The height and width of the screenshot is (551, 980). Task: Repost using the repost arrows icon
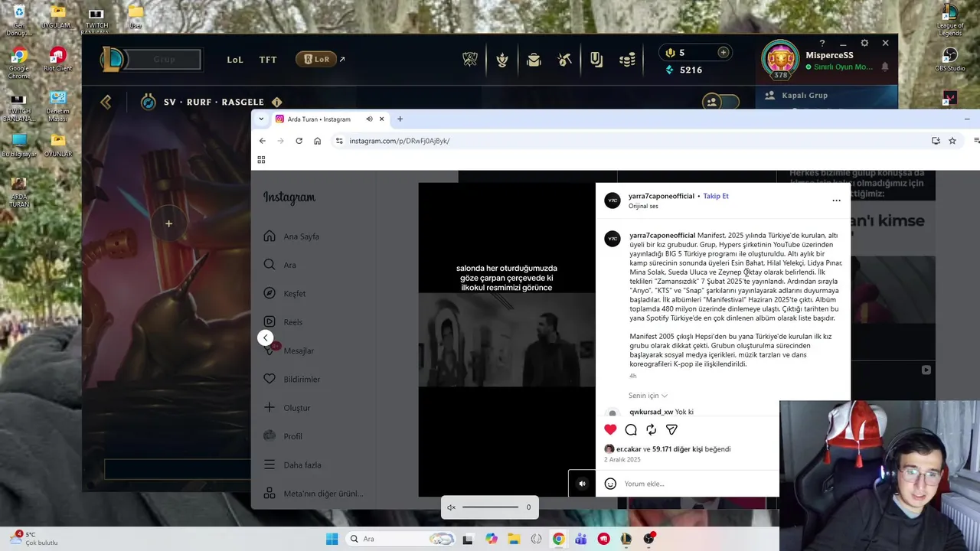[651, 429]
